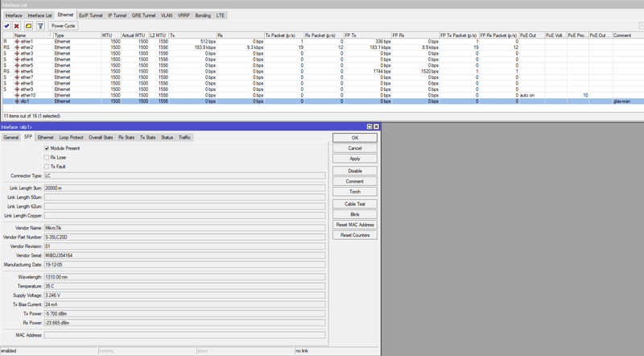This screenshot has height=356, width=644.
Task: Open the filter funnel icon in toolbar
Action: (x=40, y=26)
